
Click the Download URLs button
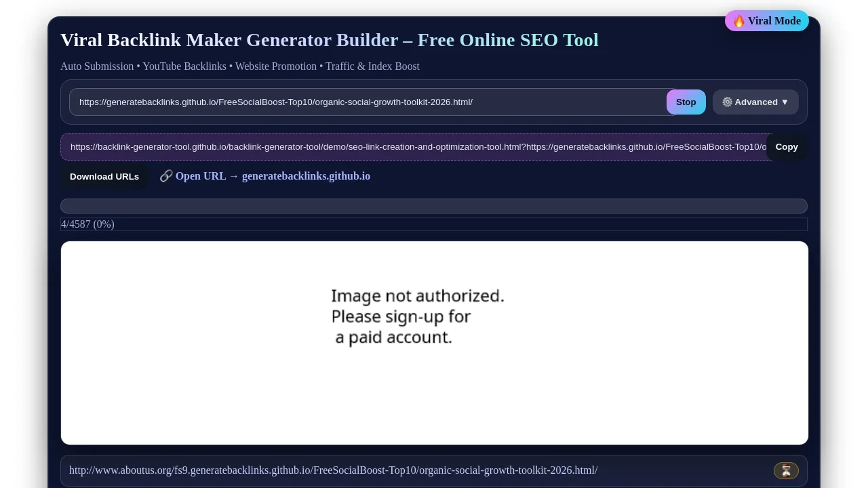[104, 177]
